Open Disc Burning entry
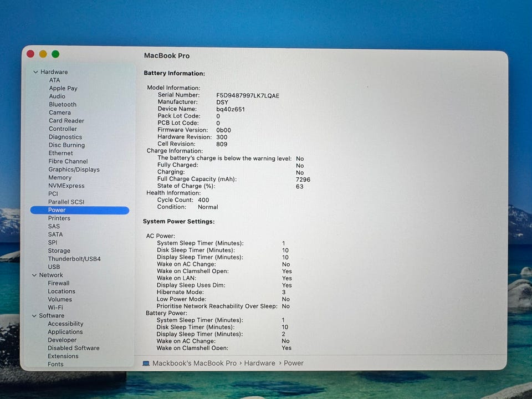Viewport: 532px width, 399px height. pyautogui.click(x=66, y=145)
